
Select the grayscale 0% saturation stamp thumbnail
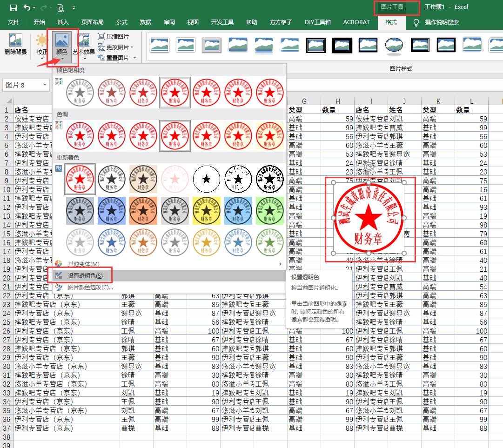[80, 93]
